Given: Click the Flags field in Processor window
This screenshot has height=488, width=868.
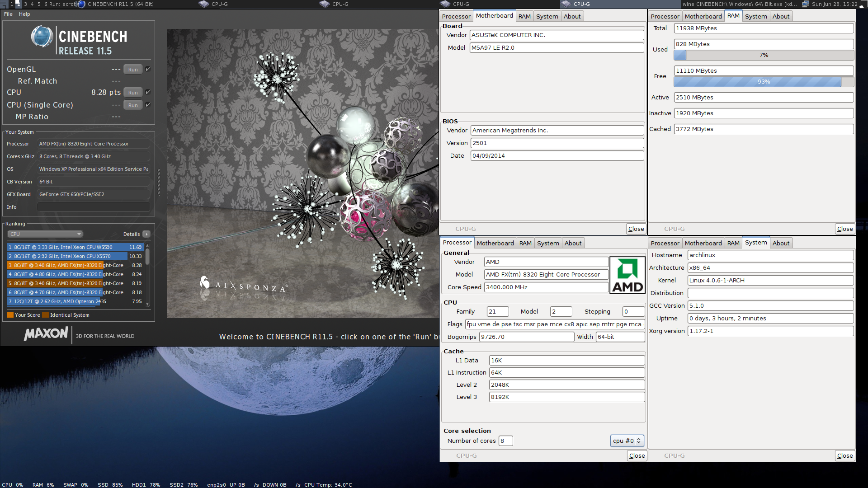Looking at the screenshot, I should [555, 324].
